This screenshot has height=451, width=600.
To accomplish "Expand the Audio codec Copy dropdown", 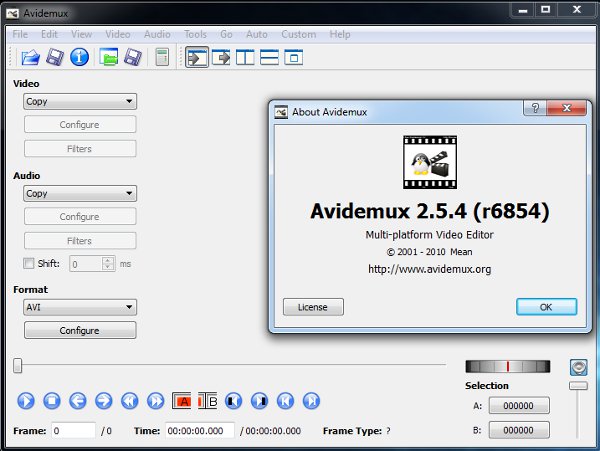I will [x=80, y=194].
